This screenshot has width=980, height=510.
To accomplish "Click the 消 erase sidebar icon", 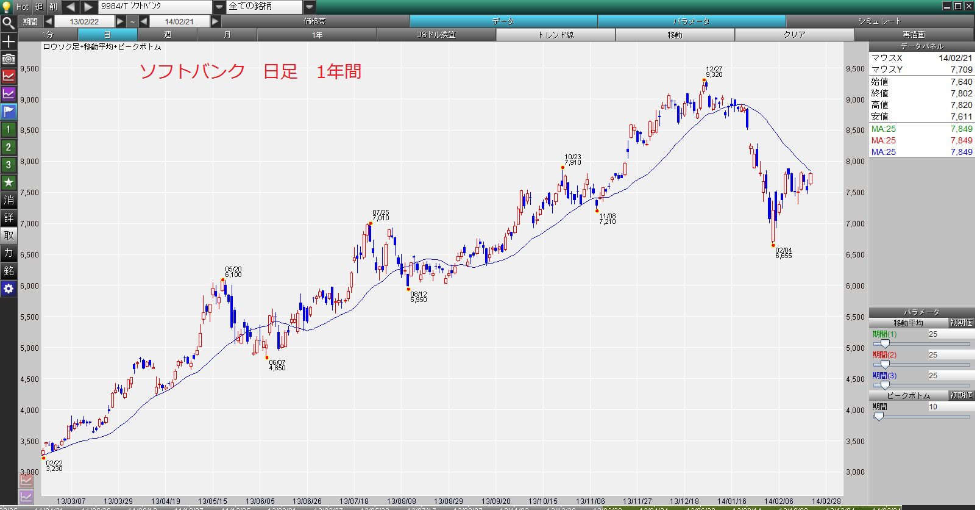I will [9, 200].
